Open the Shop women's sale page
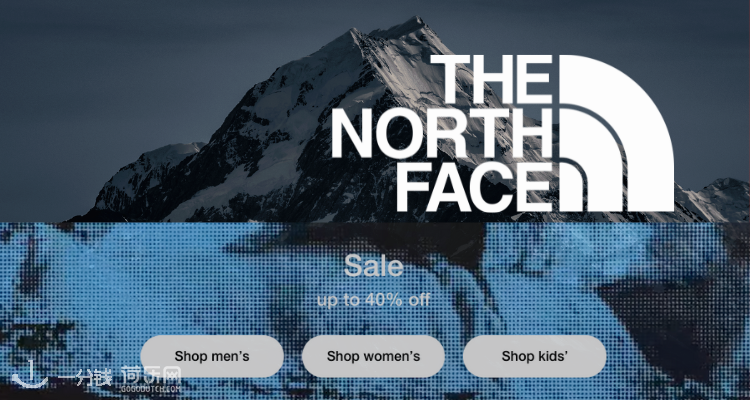750x400 pixels. 373,356
